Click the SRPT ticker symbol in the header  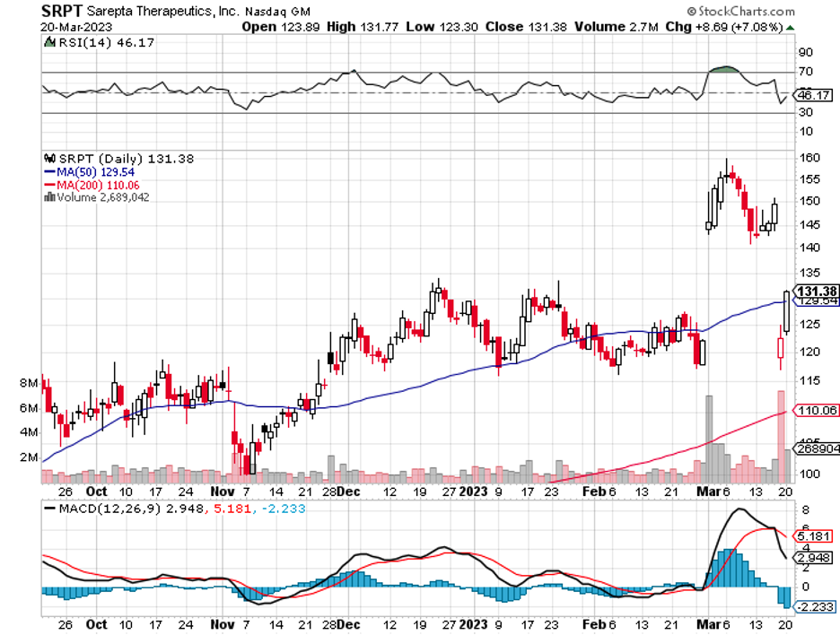click(62, 11)
